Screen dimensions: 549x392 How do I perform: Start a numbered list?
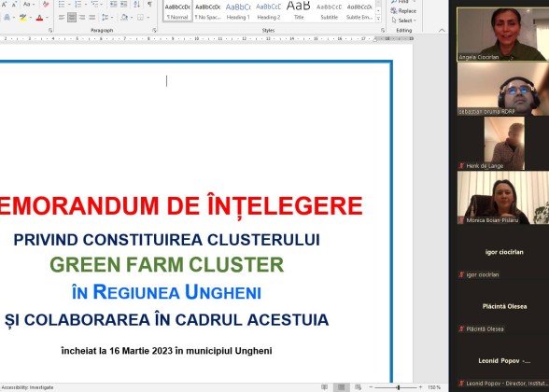coord(78,5)
